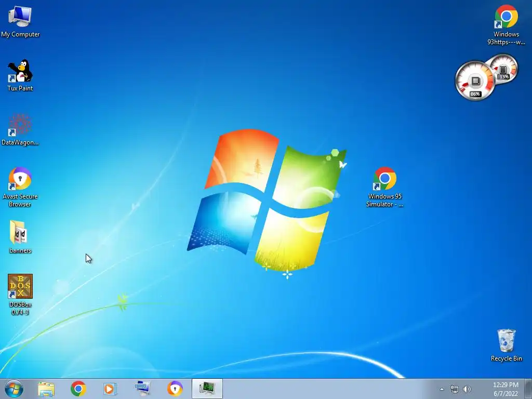532x399 pixels.
Task: Click the memory usage dial on gadget
Action: [503, 69]
